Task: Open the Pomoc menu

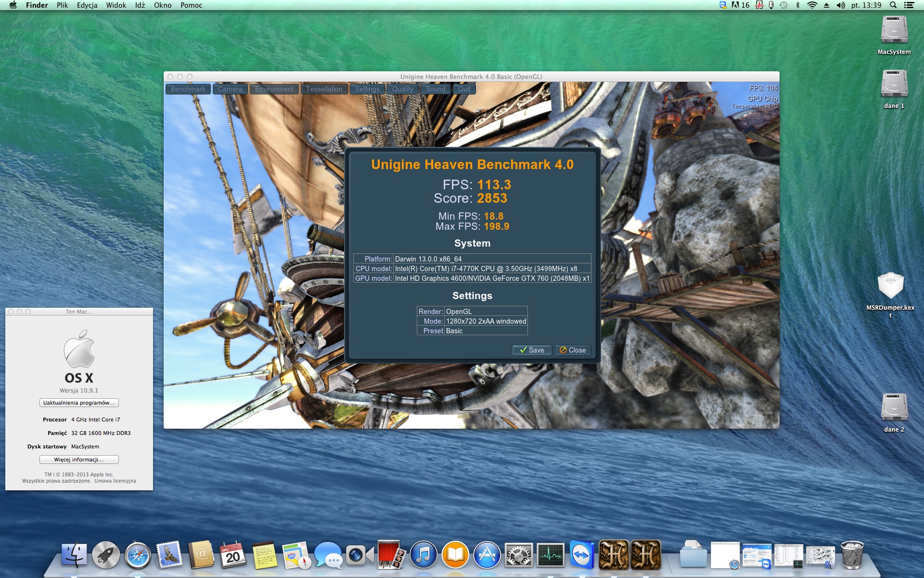Action: coord(191,5)
